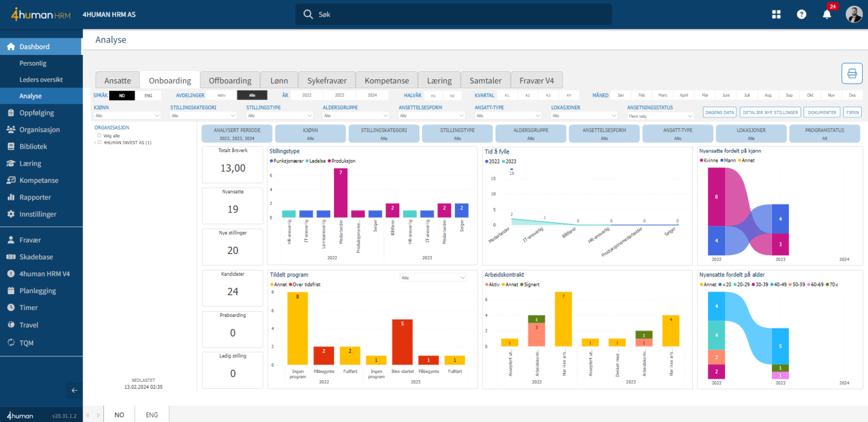The height and width of the screenshot is (422, 868).
Task: Open Rapporter chart icon in sidebar
Action: coord(11,197)
